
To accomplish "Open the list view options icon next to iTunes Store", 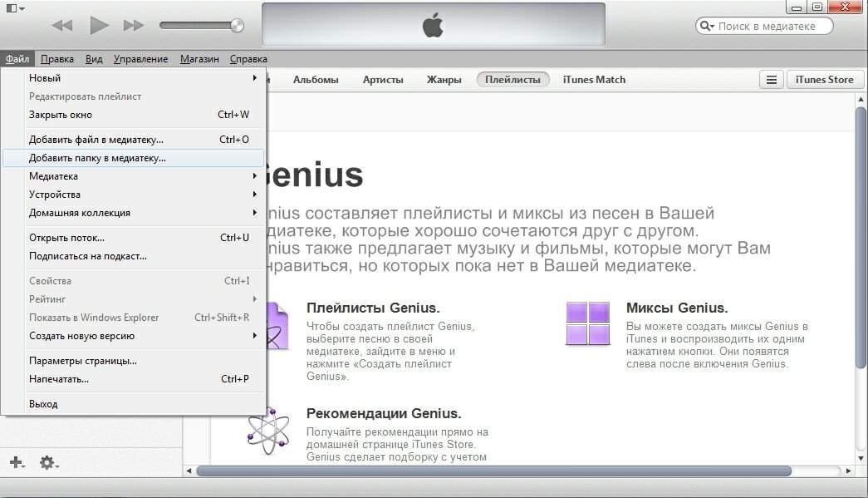I will click(771, 80).
